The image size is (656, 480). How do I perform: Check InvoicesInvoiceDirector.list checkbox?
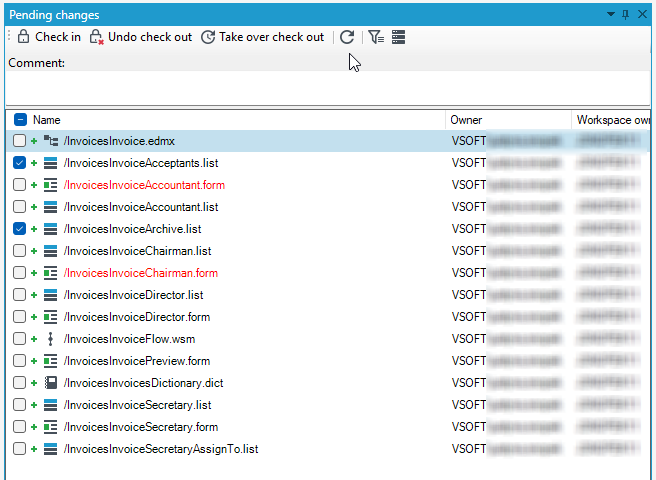(x=19, y=295)
